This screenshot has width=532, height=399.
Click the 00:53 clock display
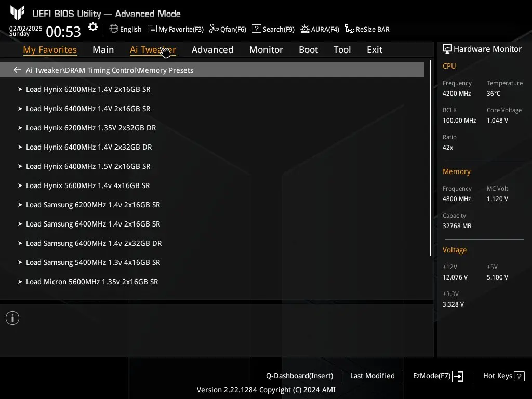(x=63, y=32)
